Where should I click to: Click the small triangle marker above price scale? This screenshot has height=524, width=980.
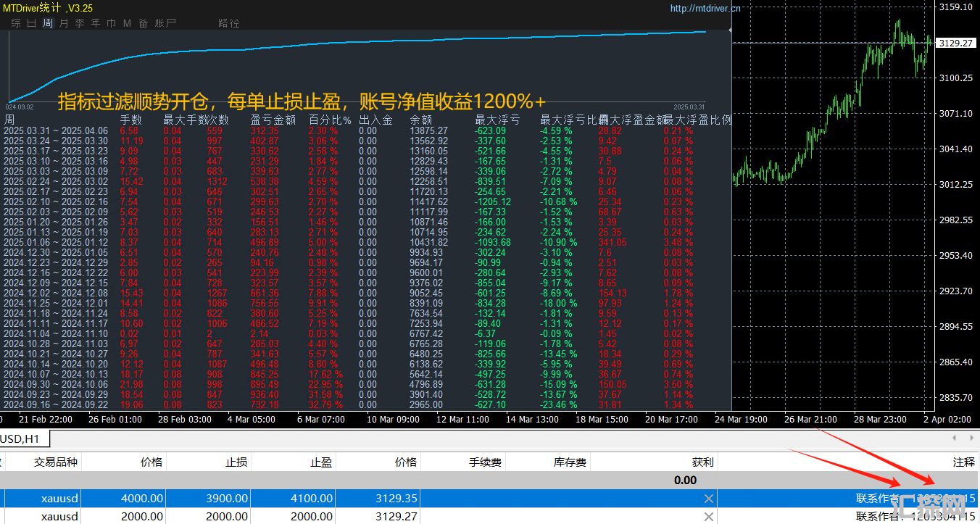(x=728, y=31)
